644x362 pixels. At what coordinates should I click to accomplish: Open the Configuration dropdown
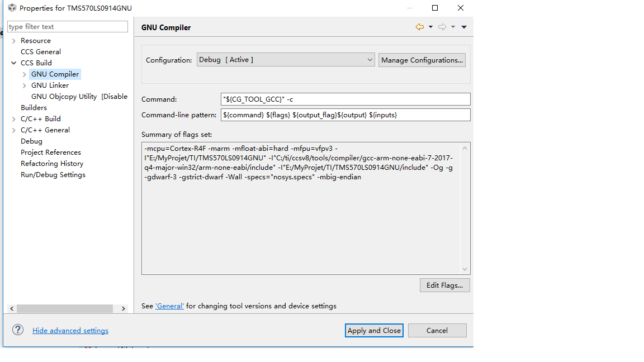point(286,60)
